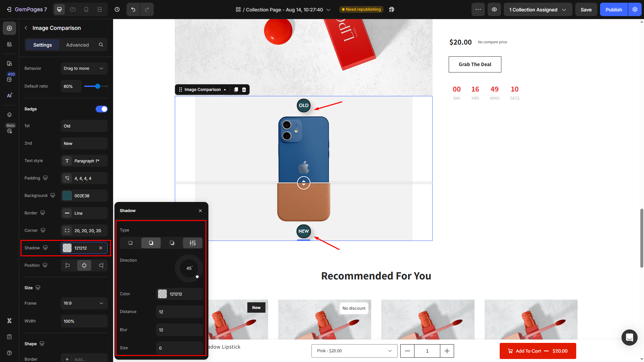The height and width of the screenshot is (362, 644).
Task: Click the Padding 4, 4, 4, 4 field
Action: (x=84, y=178)
